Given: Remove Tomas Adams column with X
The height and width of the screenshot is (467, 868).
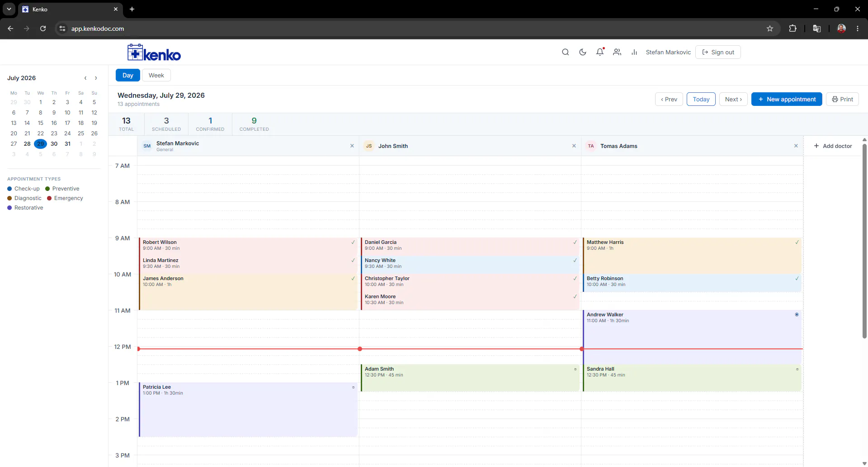Looking at the screenshot, I should click(x=796, y=146).
